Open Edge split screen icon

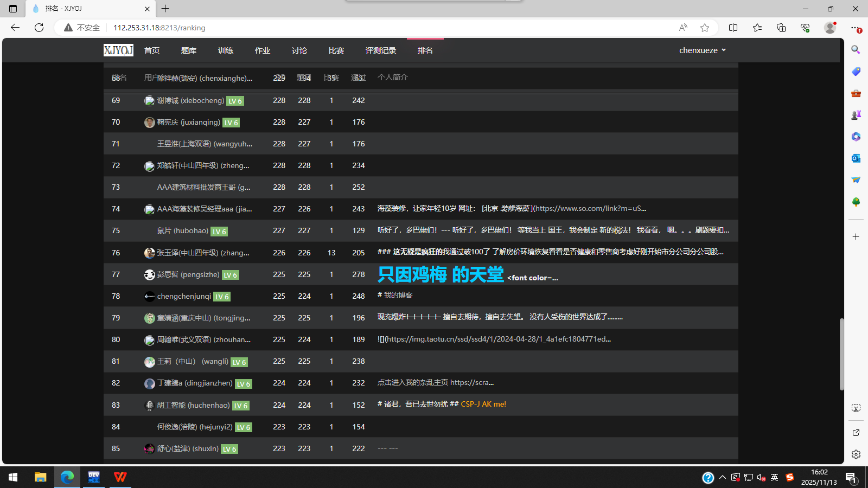coord(733,28)
